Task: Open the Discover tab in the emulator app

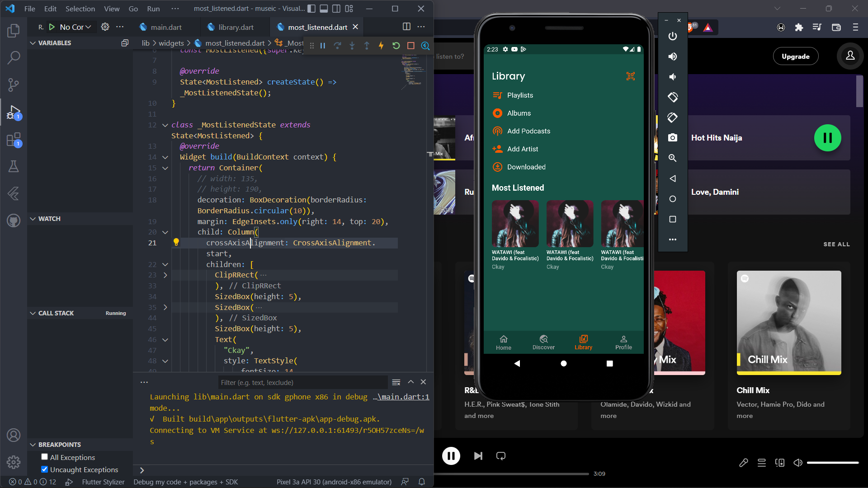Action: tap(543, 343)
